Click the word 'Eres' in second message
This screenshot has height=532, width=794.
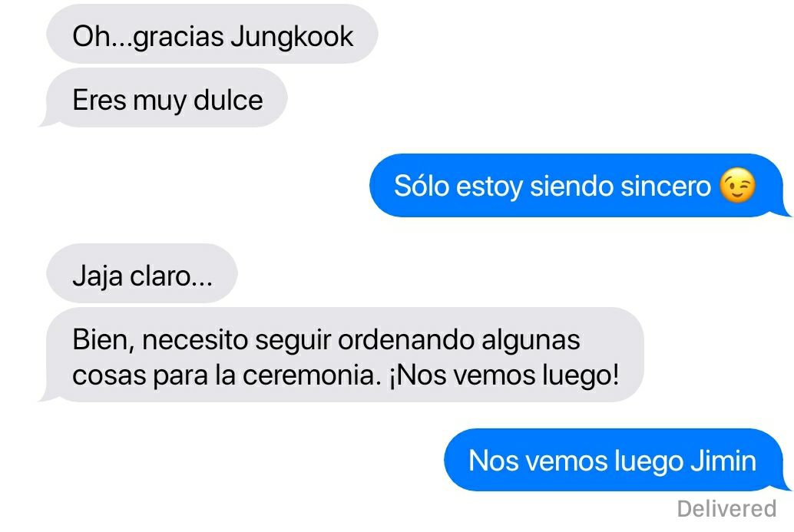99,99
